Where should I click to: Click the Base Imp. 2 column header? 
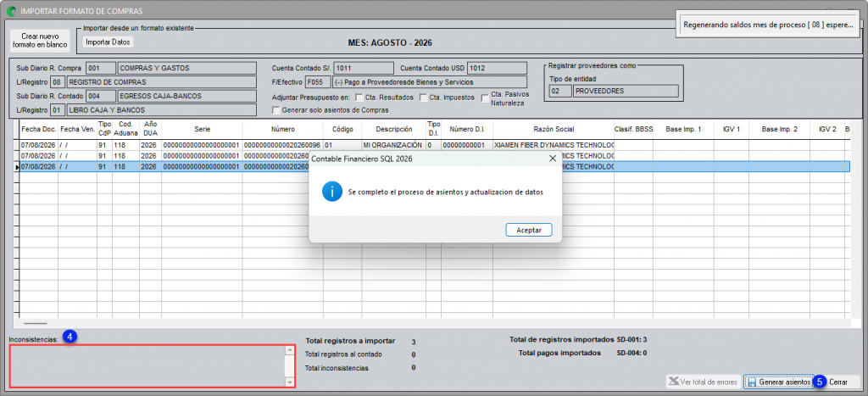(780, 129)
